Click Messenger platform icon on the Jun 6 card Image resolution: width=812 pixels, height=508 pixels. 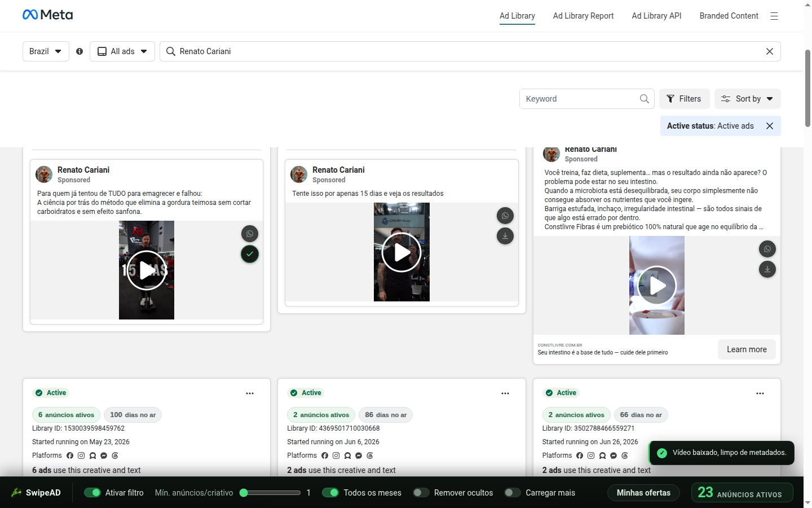359,456
